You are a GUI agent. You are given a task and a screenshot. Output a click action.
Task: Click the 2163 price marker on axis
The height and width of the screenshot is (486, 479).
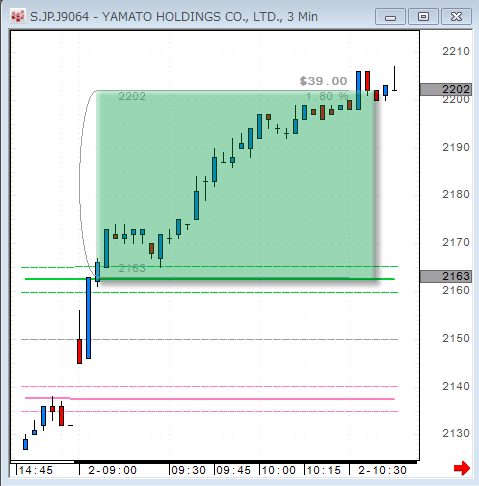pos(446,276)
